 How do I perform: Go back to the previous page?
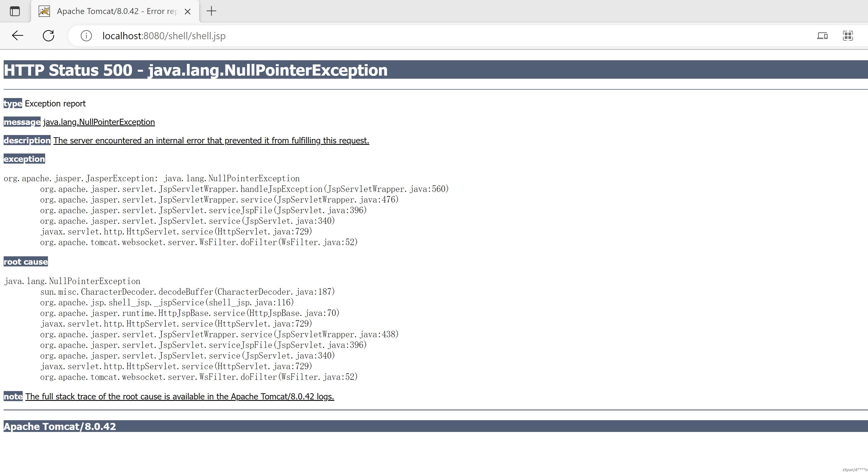(18, 36)
